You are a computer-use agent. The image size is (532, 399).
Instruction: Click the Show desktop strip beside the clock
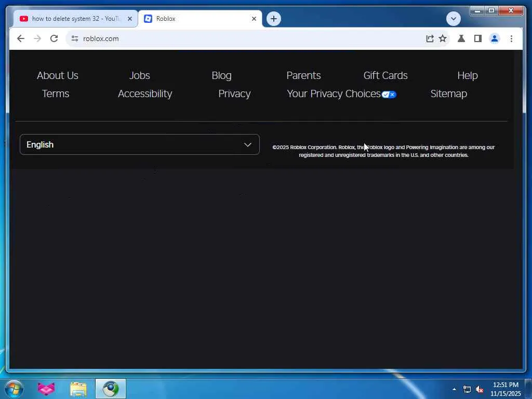pos(528,389)
